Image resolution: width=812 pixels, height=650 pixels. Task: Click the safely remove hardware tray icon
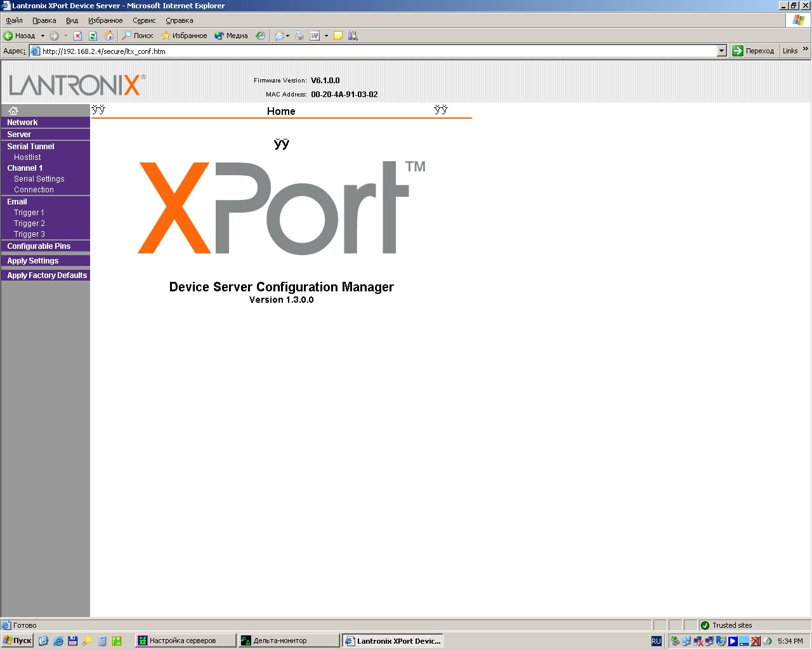tap(675, 641)
